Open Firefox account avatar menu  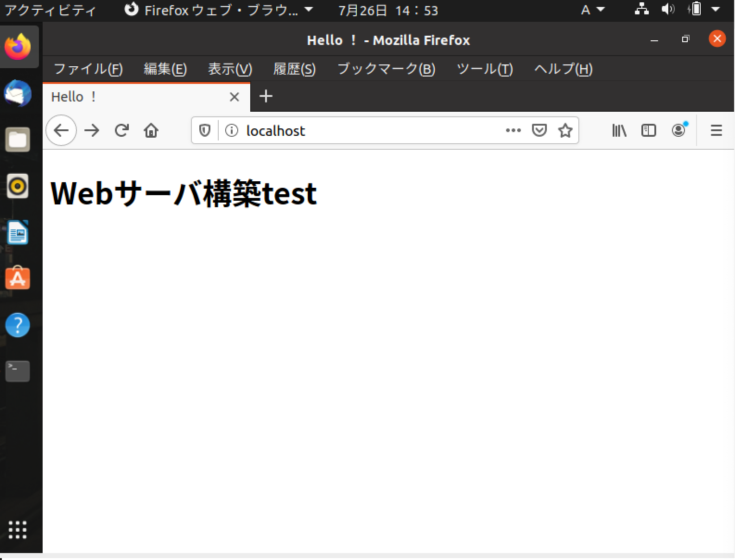(679, 130)
